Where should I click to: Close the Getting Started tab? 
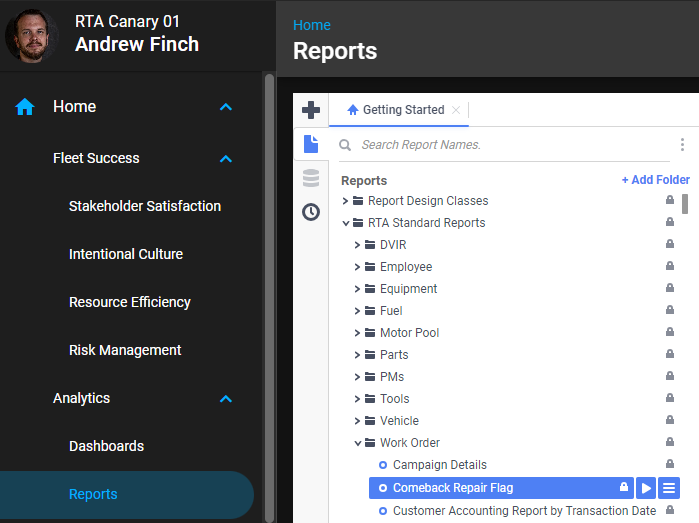(x=456, y=110)
